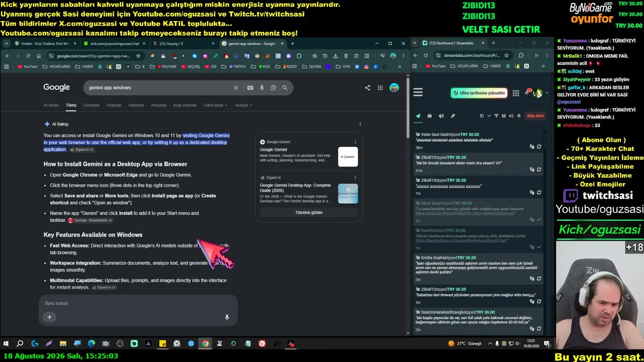Viewport: 644px width, 362px height.
Task: Search by image with Google Lens icon
Action: pos(273,87)
